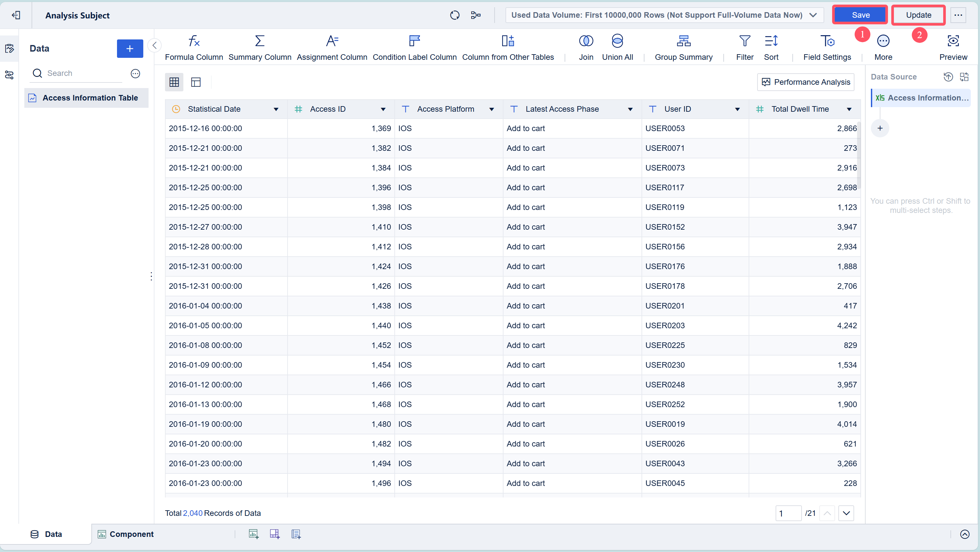
Task: Click the Search input field
Action: (x=76, y=73)
